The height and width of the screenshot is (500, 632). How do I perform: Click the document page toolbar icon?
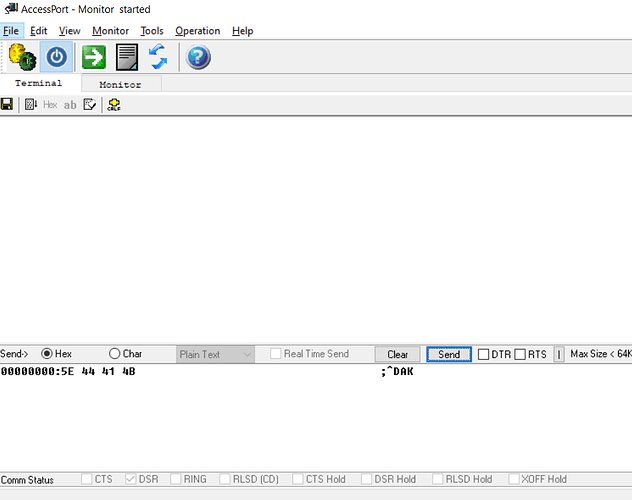127,57
